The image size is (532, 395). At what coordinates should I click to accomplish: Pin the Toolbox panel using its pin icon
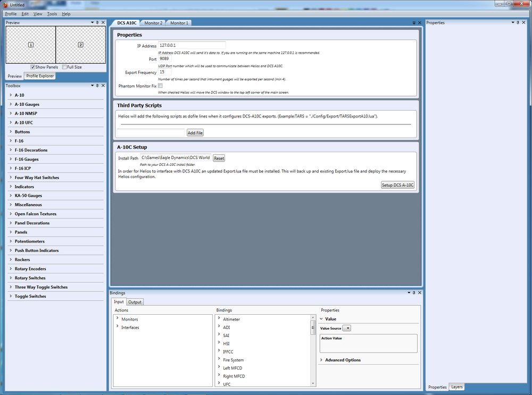click(97, 85)
